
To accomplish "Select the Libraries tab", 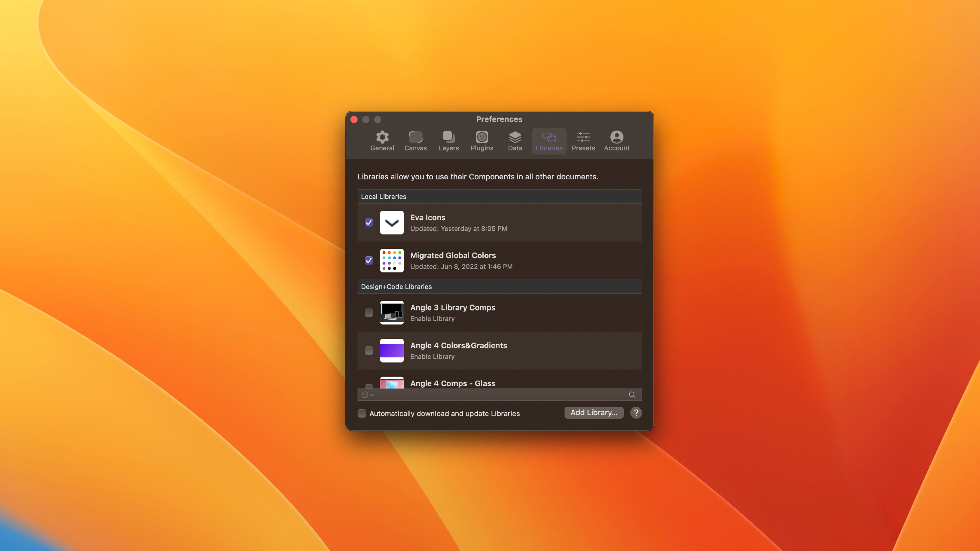I will [x=549, y=141].
